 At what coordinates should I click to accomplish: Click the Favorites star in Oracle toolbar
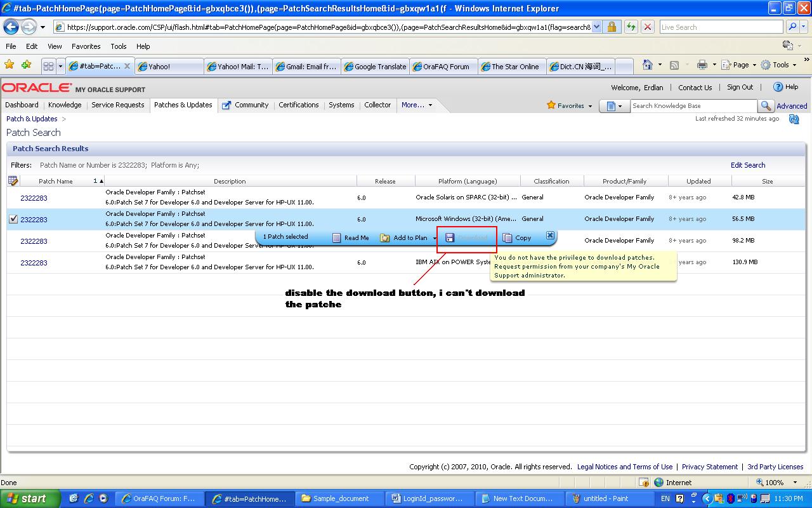551,105
